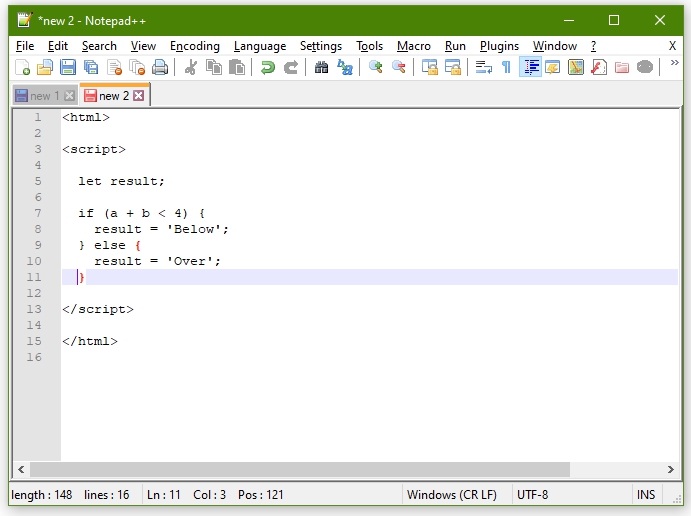The width and height of the screenshot is (691, 516).
Task: Open the Macro menu
Action: [414, 46]
